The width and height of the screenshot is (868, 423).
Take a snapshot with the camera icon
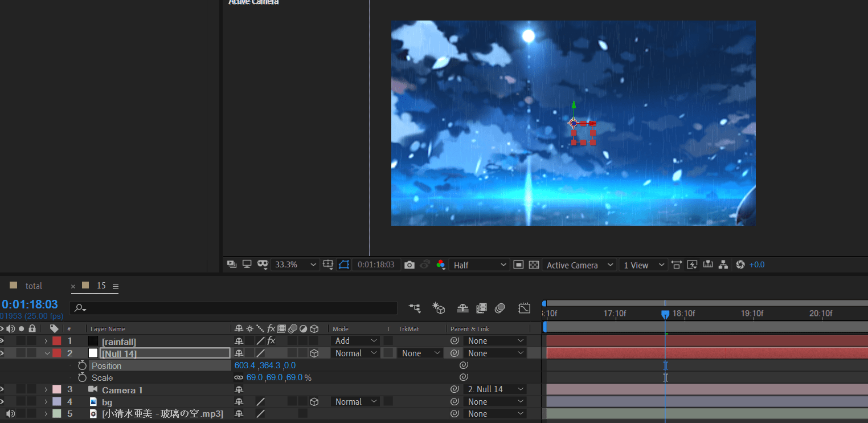click(410, 265)
